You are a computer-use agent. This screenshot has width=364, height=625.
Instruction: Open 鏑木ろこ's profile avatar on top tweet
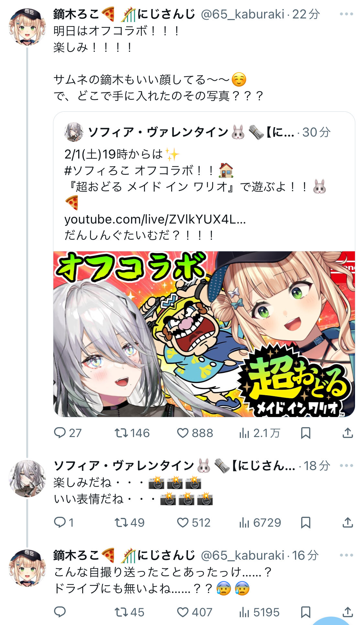27,27
